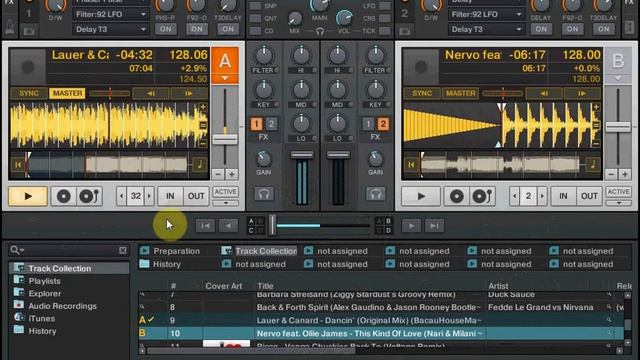The image size is (640, 360).
Task: Set Deck A loop OUT point
Action: (196, 196)
